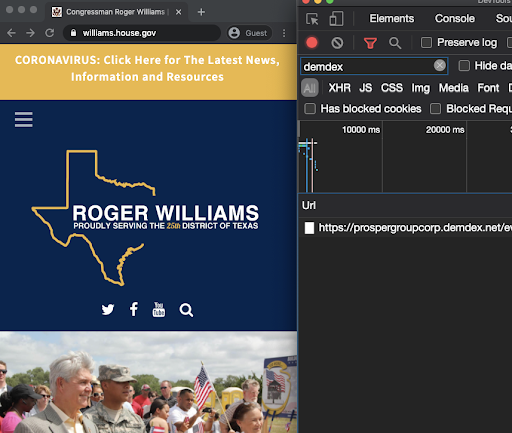Open the Coronavirus latest news banner link

[x=147, y=68]
